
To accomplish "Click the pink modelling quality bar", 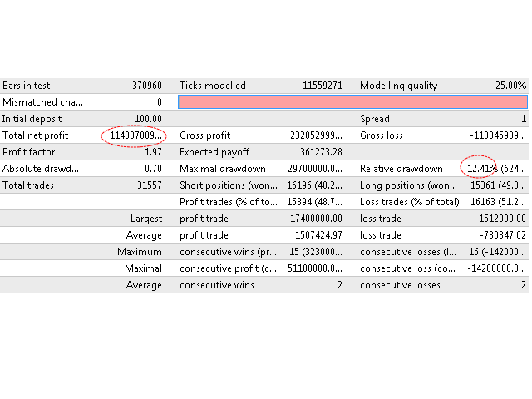I will coord(352,101).
